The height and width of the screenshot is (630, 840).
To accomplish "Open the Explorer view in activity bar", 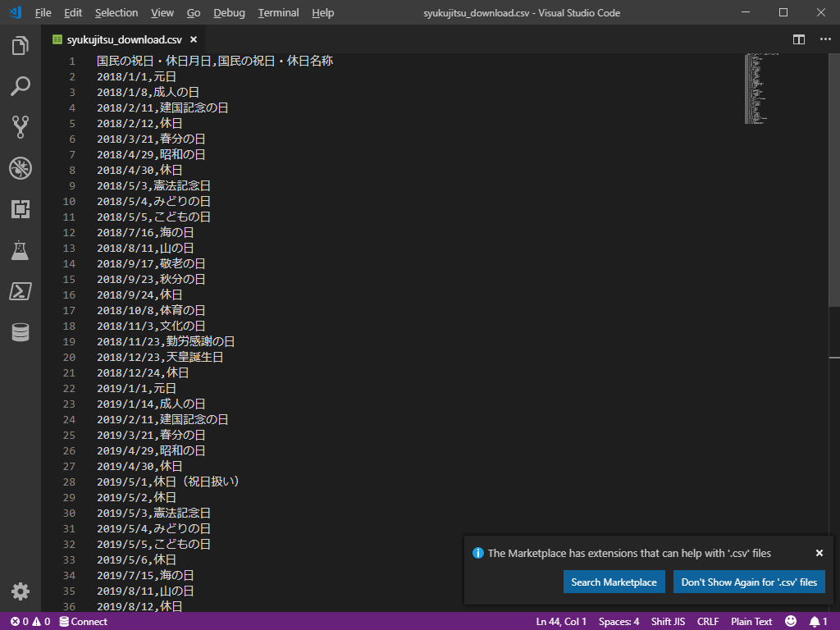I will point(21,46).
